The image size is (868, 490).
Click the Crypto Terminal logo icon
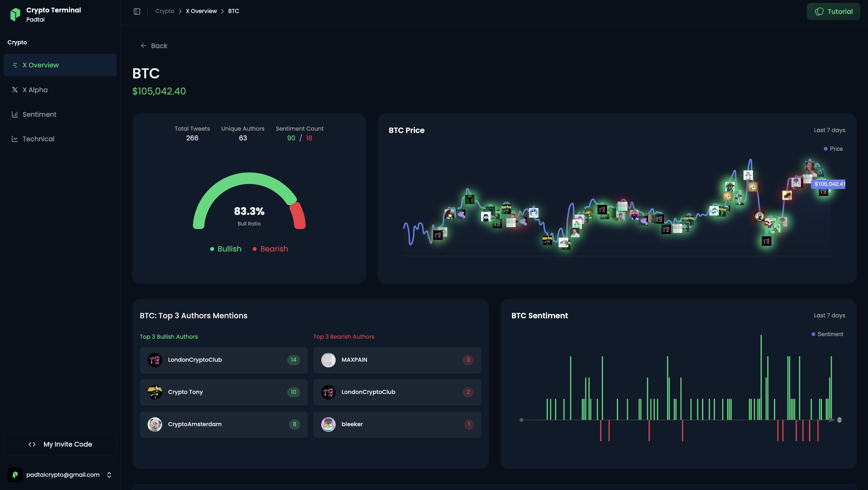15,14
